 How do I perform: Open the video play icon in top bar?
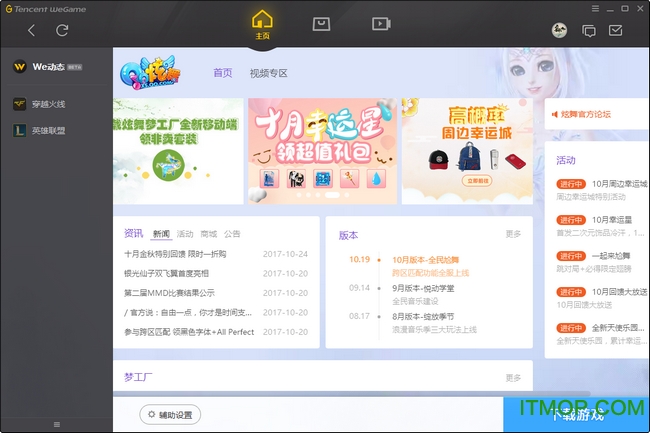381,24
